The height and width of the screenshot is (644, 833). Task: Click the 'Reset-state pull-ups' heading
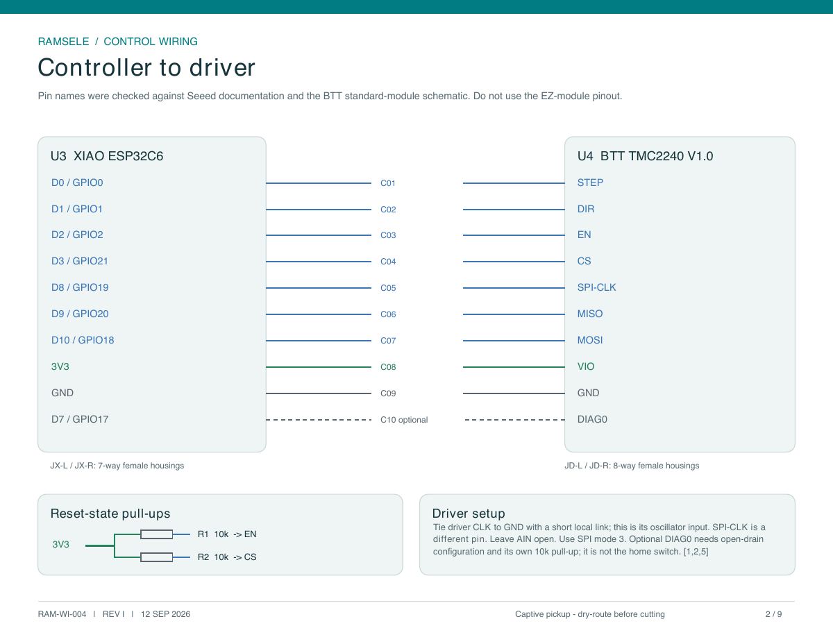pyautogui.click(x=110, y=514)
